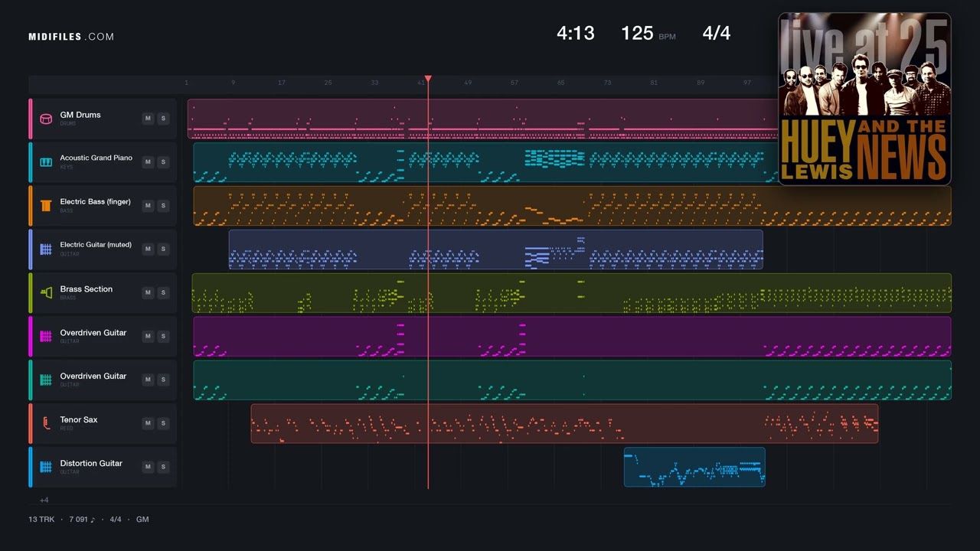Solo the Distortion Guitar track
The height and width of the screenshot is (551, 980).
click(163, 467)
